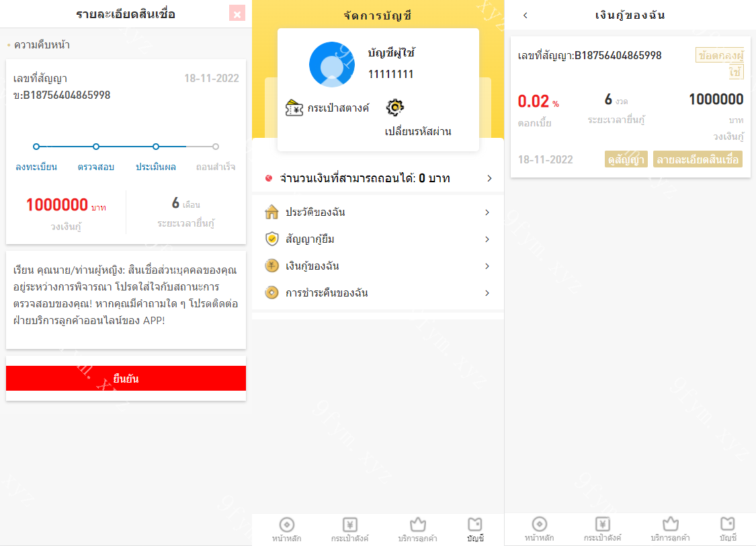Image resolution: width=756 pixels, height=546 pixels.
Task: Tap the coin icon beside เงินกู้ของฉัน
Action: click(272, 266)
